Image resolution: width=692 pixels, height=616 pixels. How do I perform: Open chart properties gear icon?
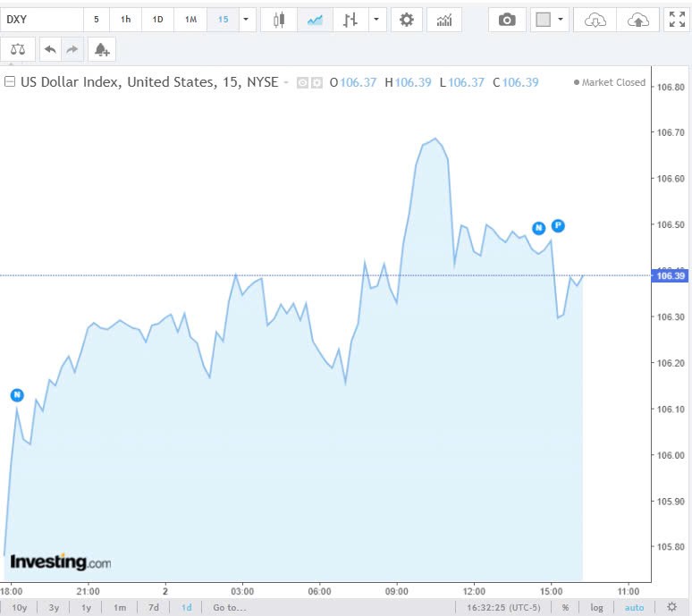(407, 20)
